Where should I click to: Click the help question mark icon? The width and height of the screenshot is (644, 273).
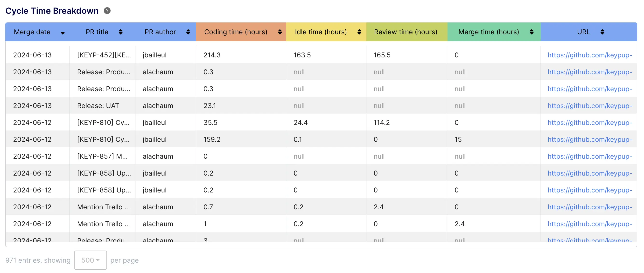(107, 11)
